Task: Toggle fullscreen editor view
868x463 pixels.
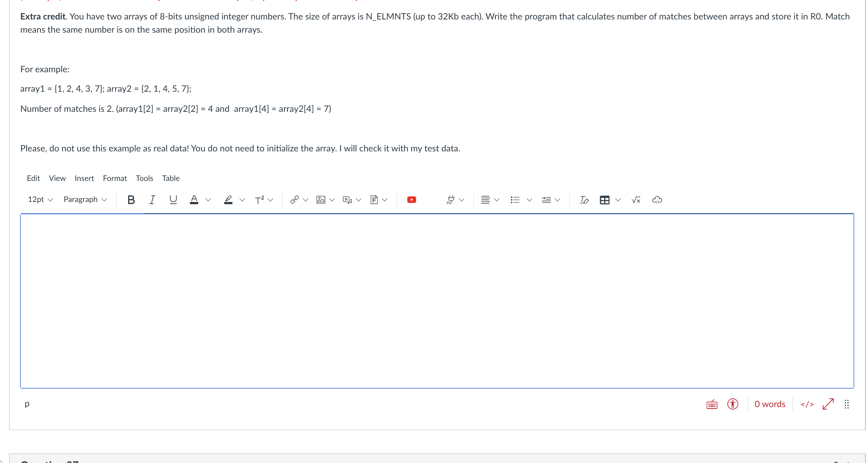Action: (828, 404)
